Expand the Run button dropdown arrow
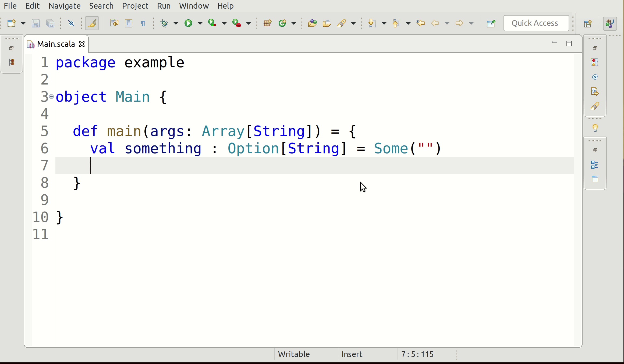Screen dimensions: 624x364 200,23
